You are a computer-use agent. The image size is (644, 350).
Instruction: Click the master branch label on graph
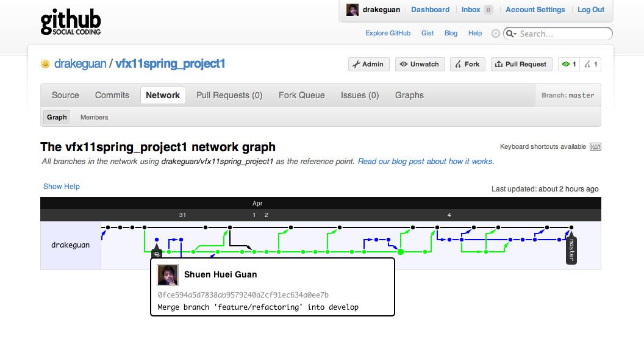(571, 250)
